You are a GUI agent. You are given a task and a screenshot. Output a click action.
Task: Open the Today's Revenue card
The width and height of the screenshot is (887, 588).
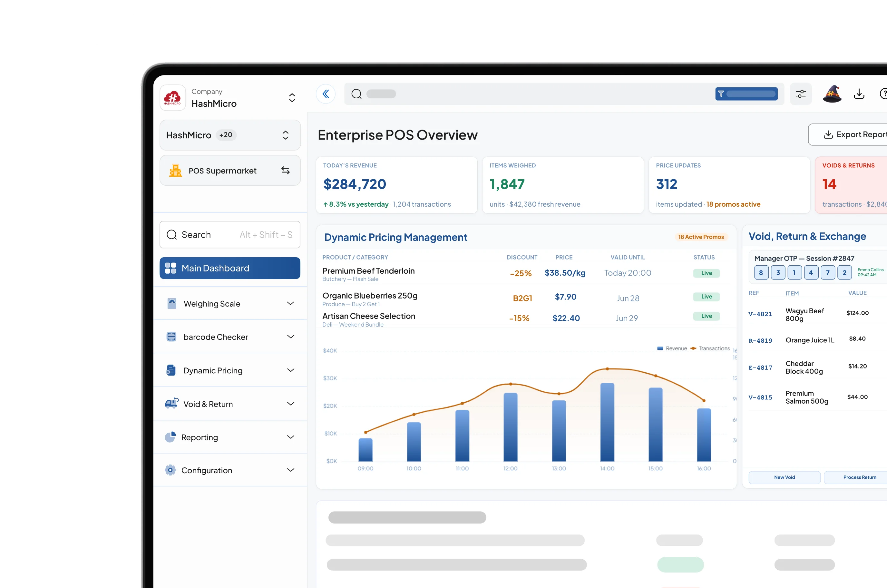[397, 185]
